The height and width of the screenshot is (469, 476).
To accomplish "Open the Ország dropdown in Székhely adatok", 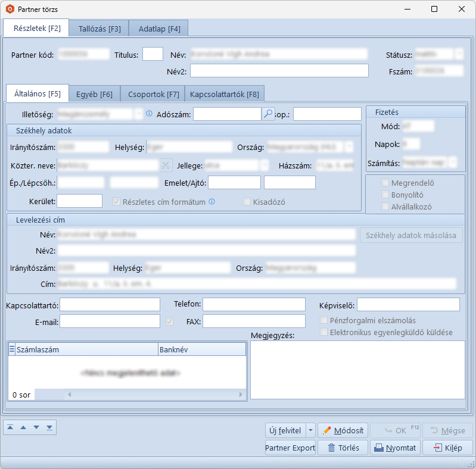I will [x=349, y=146].
